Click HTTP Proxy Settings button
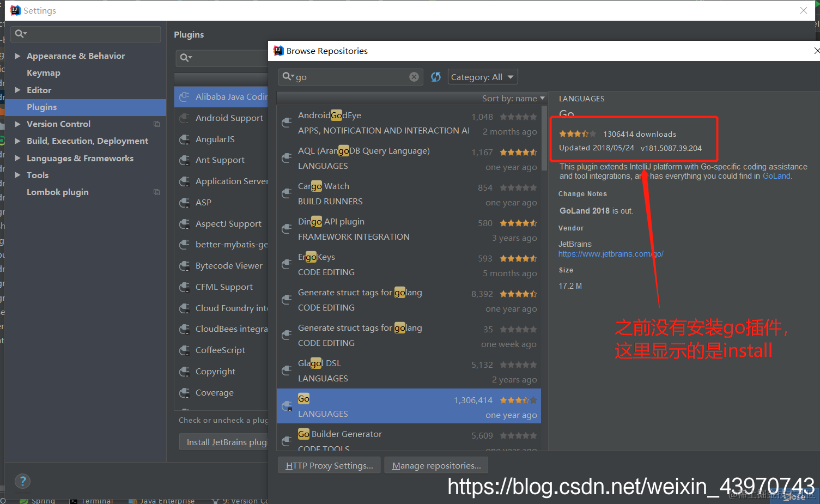 point(329,465)
